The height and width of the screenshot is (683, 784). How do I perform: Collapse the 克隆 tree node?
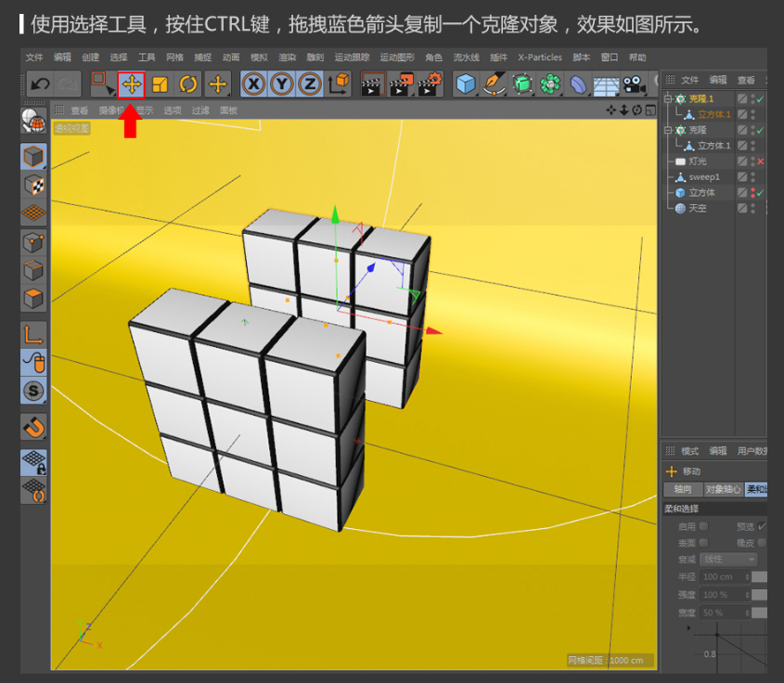(668, 130)
